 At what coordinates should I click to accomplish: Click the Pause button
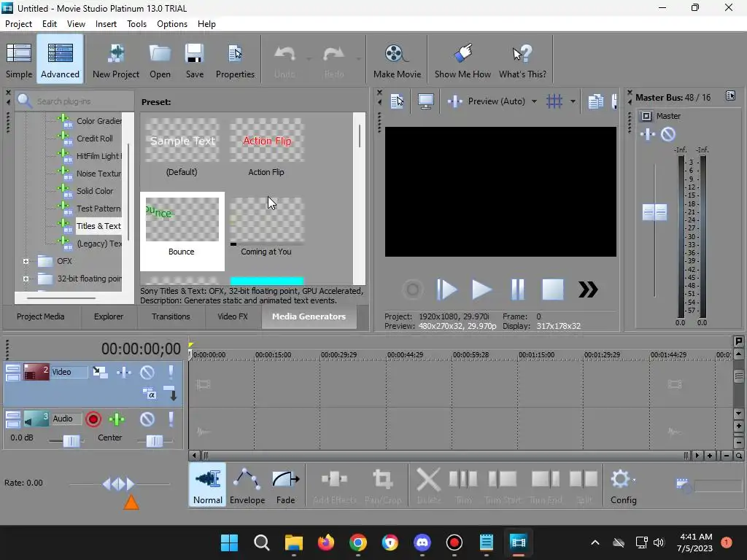coord(517,289)
